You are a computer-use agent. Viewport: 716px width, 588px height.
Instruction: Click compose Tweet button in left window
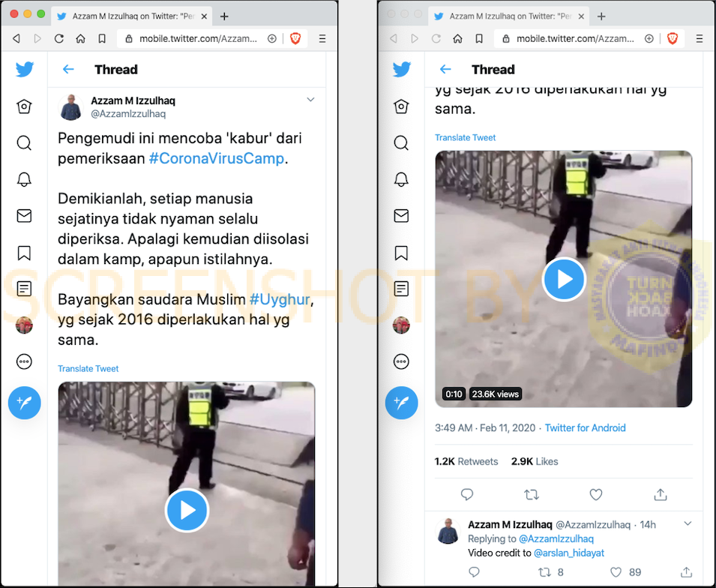click(x=24, y=403)
